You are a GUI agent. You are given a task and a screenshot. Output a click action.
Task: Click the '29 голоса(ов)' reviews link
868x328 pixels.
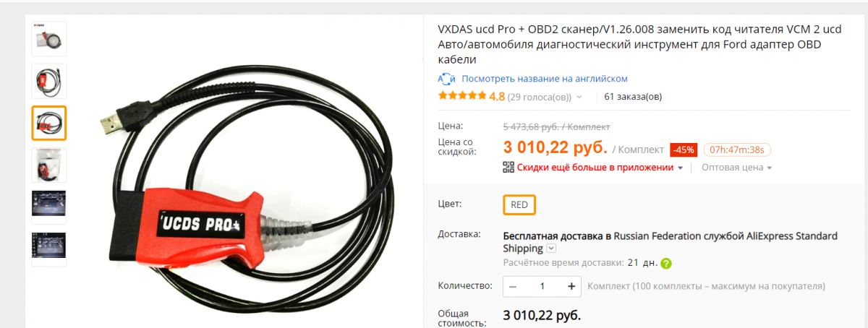coord(540,97)
